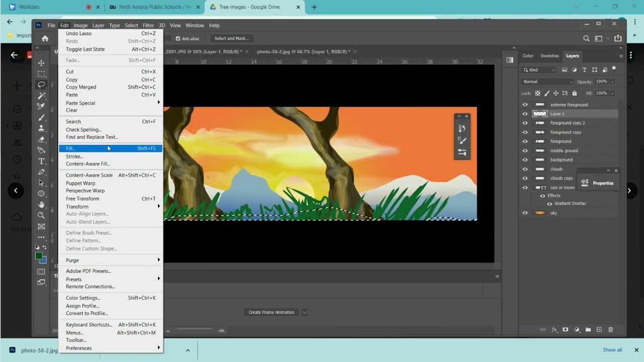Click the Change Screen Mode icon

pos(41,283)
